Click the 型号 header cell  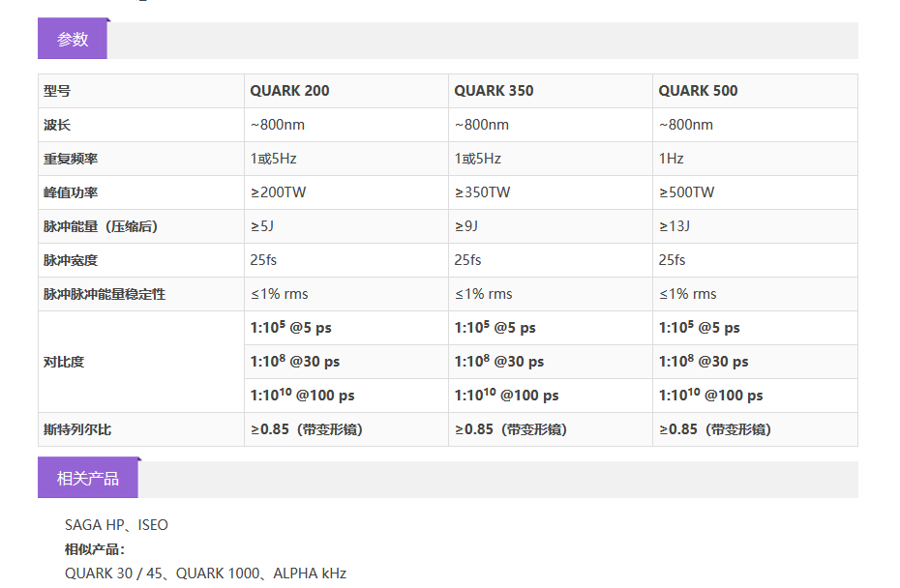coord(57,91)
